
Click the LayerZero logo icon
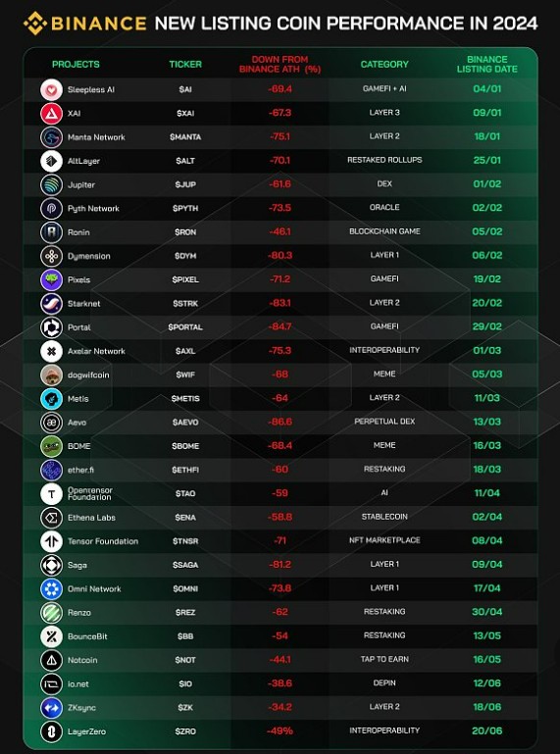pos(51,731)
